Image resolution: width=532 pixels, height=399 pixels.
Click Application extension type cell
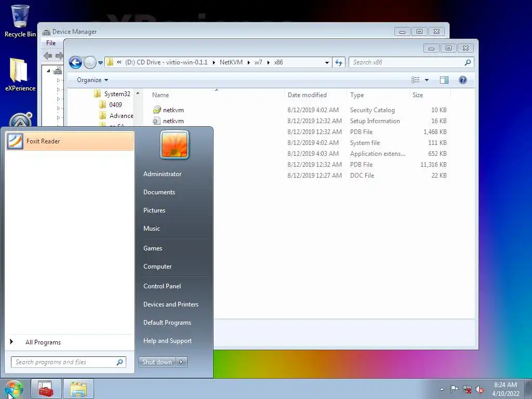pyautogui.click(x=377, y=154)
